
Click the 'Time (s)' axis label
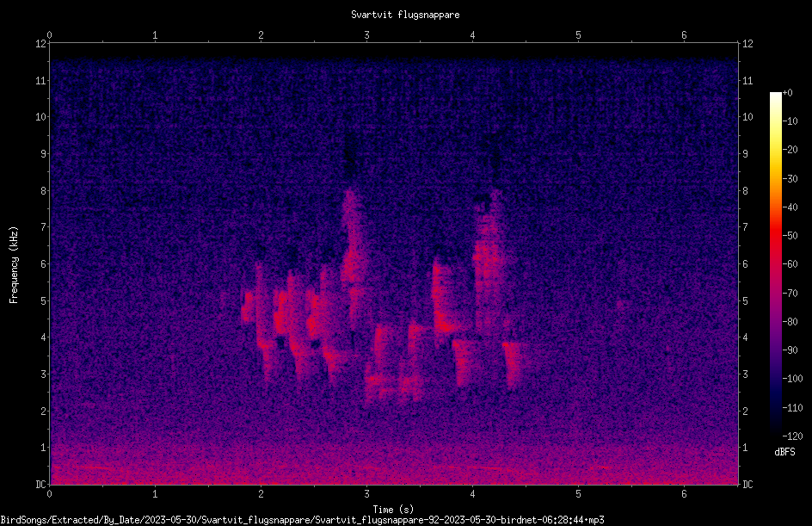pyautogui.click(x=393, y=510)
